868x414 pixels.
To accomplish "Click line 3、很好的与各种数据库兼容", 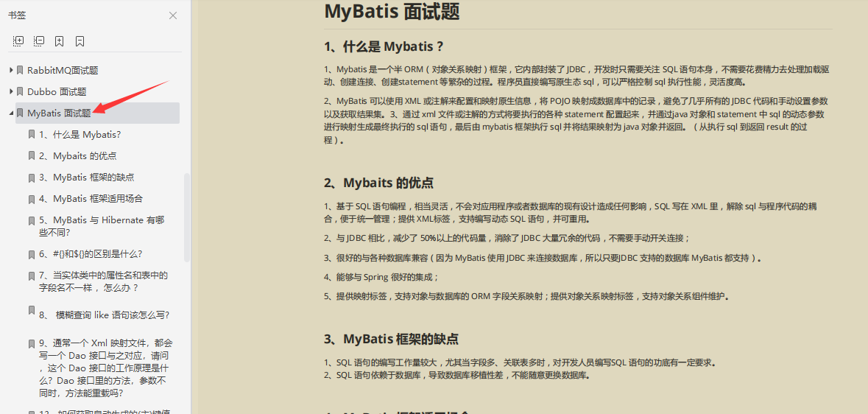I will [543, 258].
